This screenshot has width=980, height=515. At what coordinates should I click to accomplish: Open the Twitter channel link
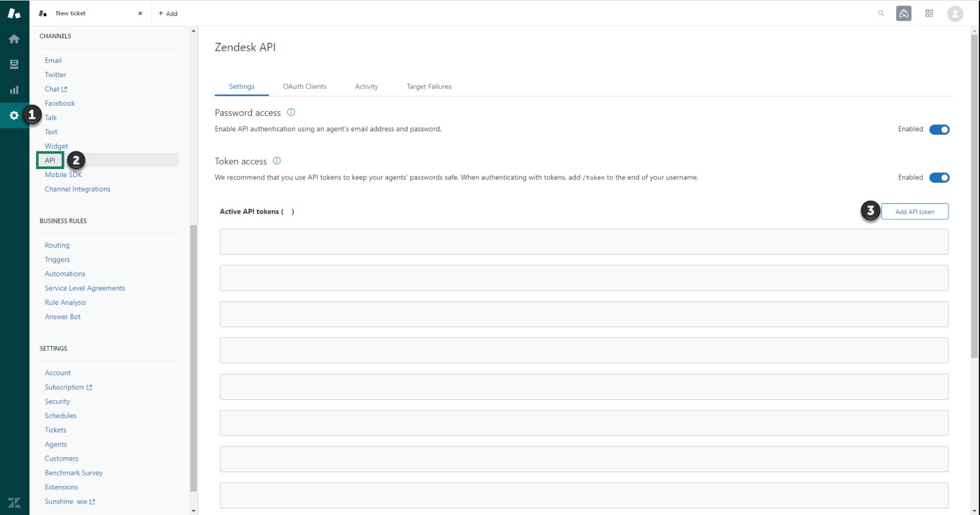[x=55, y=75]
